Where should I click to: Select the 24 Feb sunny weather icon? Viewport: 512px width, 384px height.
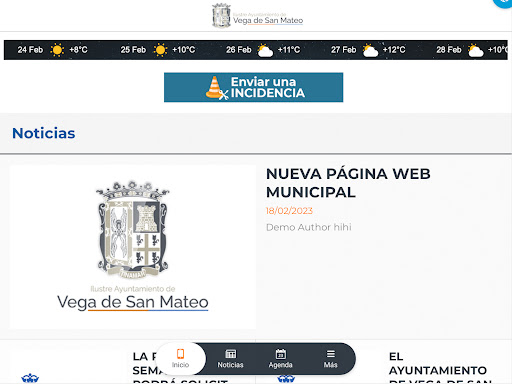(x=57, y=50)
